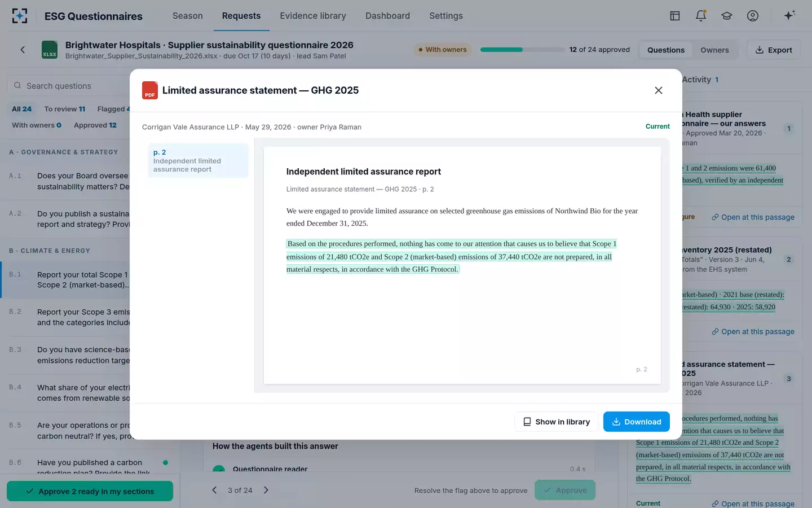Click the PDF icon in the dialog header
Viewport: 812px width, 508px height.
click(x=149, y=90)
